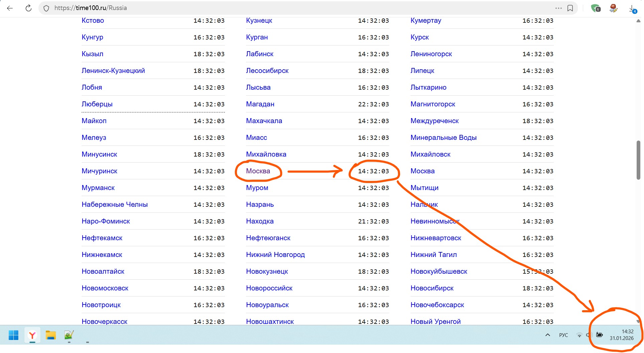Click the Wi-Fi network tray icon
Viewport: 644px width, 353px height.
(x=579, y=335)
